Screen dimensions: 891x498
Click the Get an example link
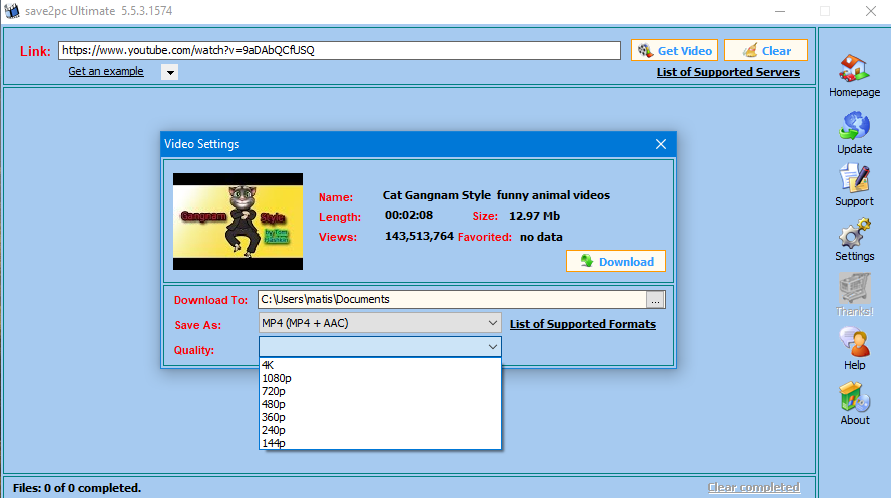[106, 71]
